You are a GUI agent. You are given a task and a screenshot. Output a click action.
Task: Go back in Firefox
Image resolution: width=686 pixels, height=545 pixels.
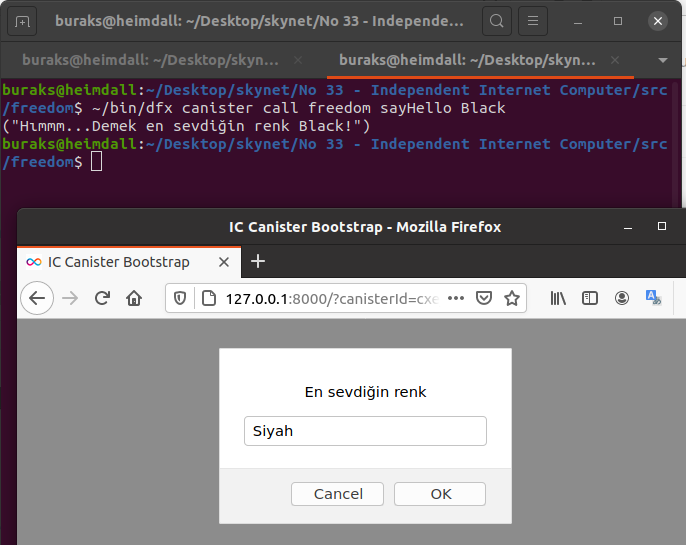(x=37, y=298)
